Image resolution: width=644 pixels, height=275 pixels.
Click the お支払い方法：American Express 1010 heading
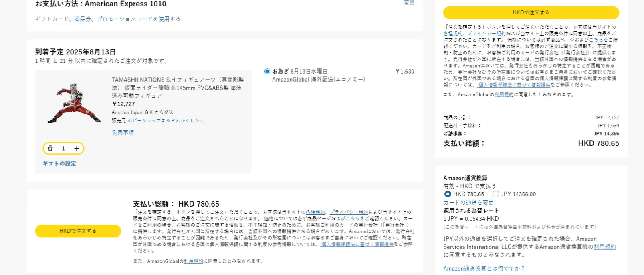click(101, 4)
